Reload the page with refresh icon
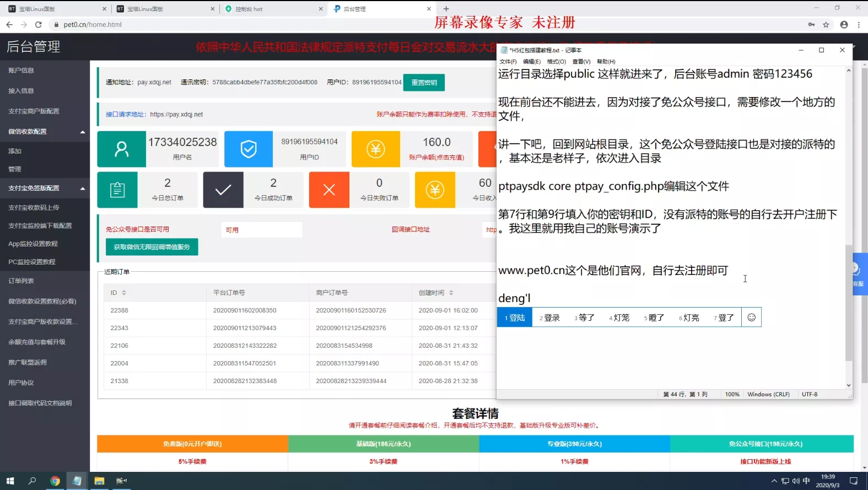The image size is (868, 490). [38, 24]
